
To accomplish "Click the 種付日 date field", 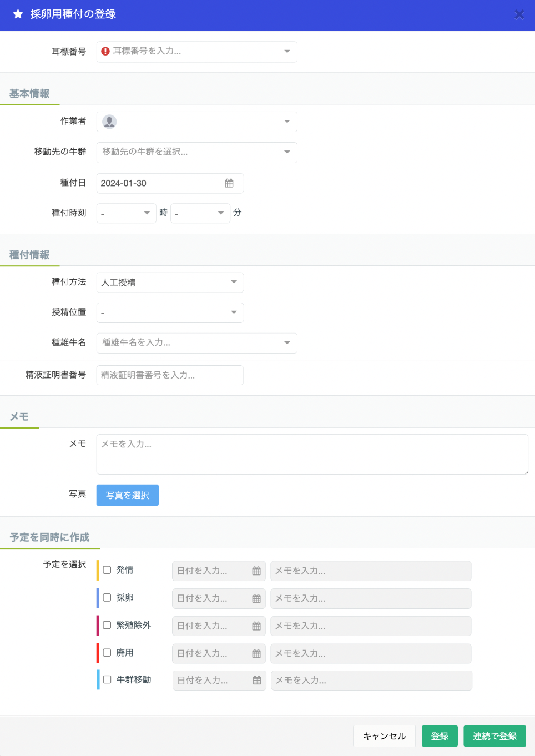I will pyautogui.click(x=170, y=183).
